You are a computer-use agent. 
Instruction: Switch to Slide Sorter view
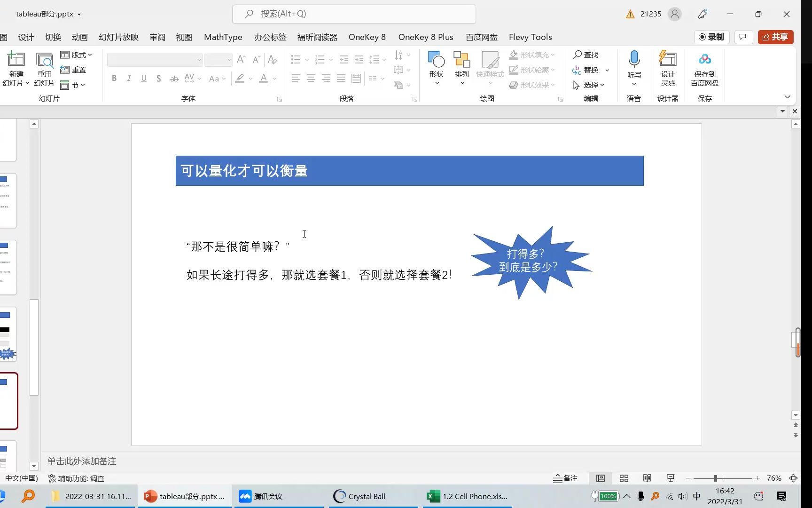[624, 478]
